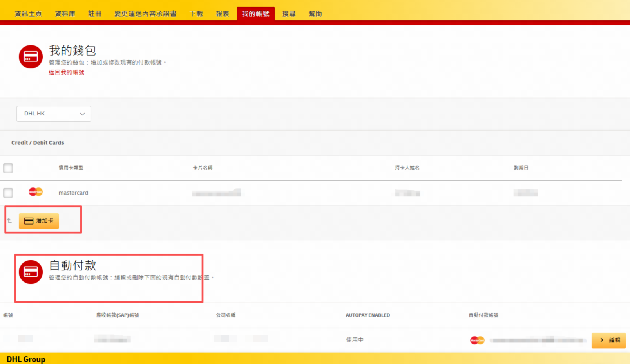
Task: Click the 到期日 column header
Action: pyautogui.click(x=521, y=168)
